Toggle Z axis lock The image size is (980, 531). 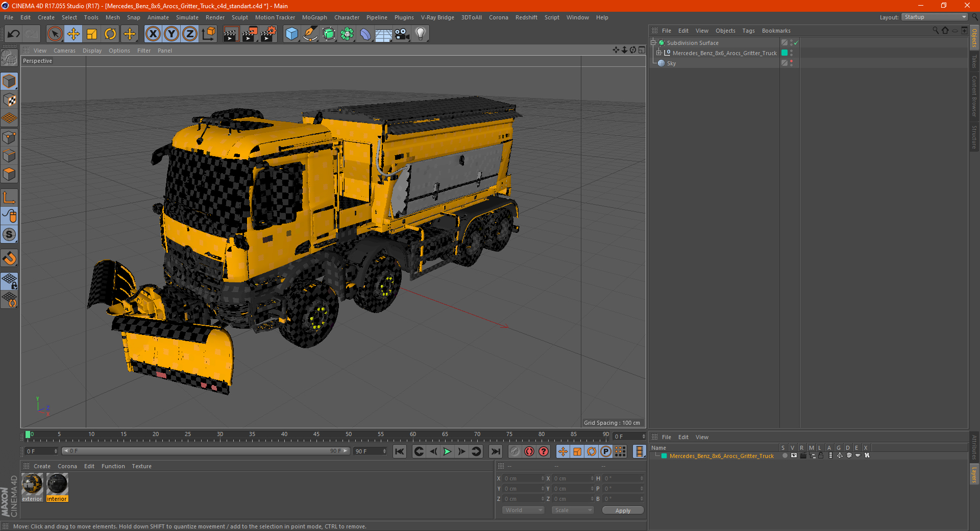[x=190, y=34]
